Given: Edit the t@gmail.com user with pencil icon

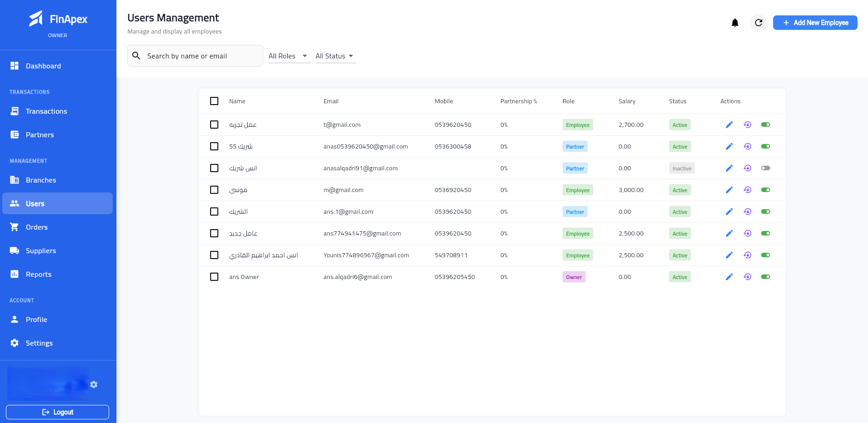Looking at the screenshot, I should coord(729,125).
